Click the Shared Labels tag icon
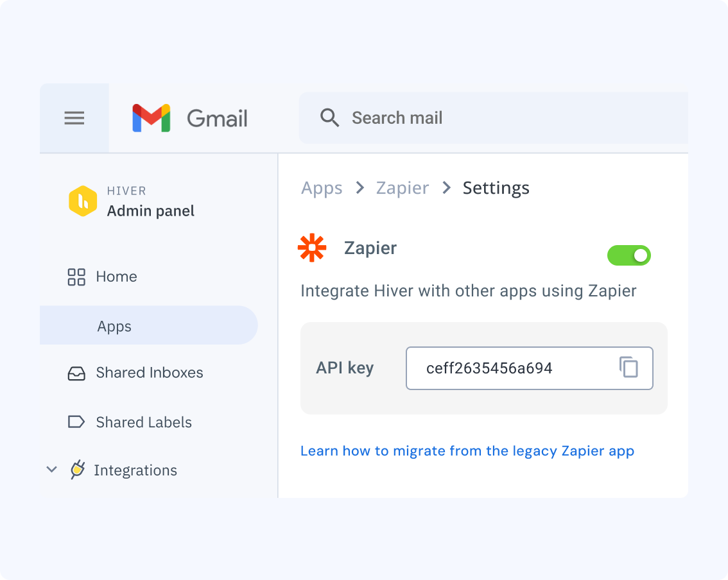The height and width of the screenshot is (580, 728). [x=76, y=422]
